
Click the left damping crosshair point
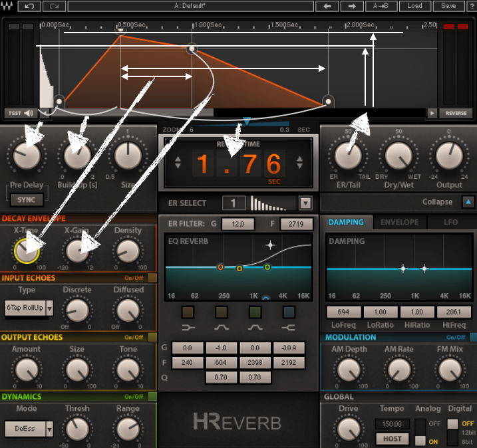point(403,269)
